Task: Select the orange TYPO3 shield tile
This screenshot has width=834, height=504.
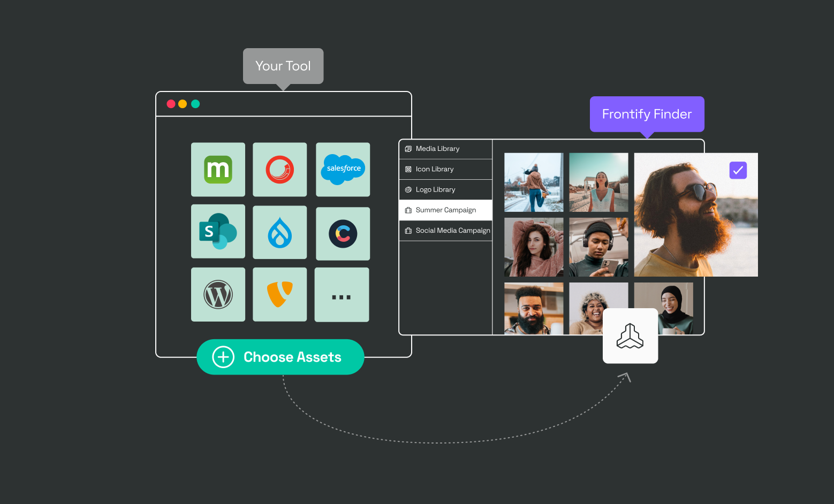Action: (279, 295)
